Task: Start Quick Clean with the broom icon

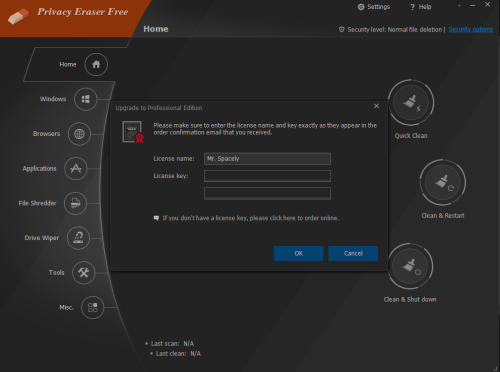Action: 411,103
